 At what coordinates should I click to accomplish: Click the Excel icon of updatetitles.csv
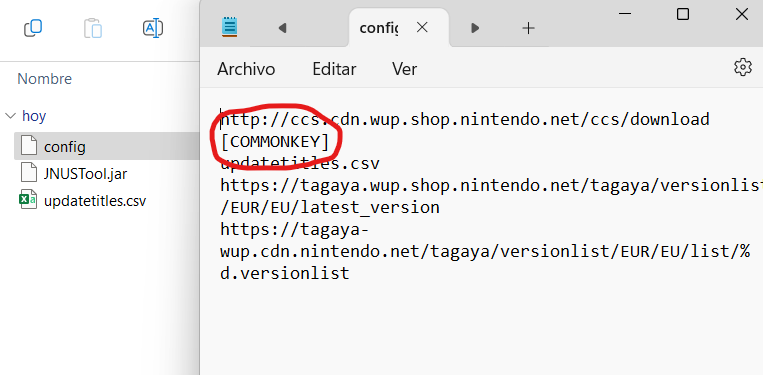[28, 200]
